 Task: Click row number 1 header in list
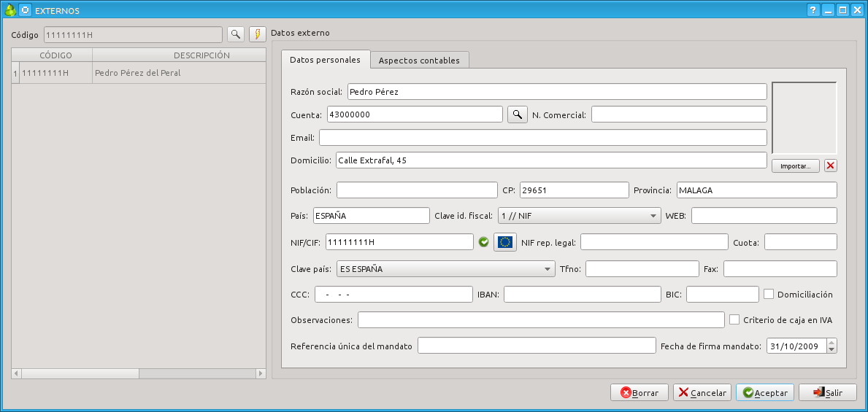[x=15, y=72]
